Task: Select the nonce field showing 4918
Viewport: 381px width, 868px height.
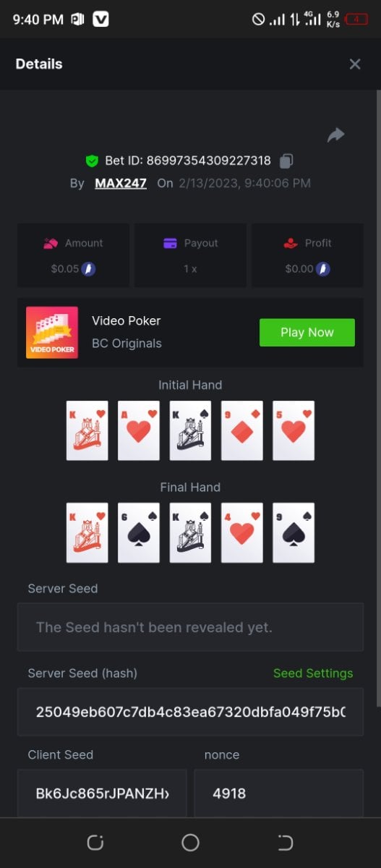Action: coord(279,793)
